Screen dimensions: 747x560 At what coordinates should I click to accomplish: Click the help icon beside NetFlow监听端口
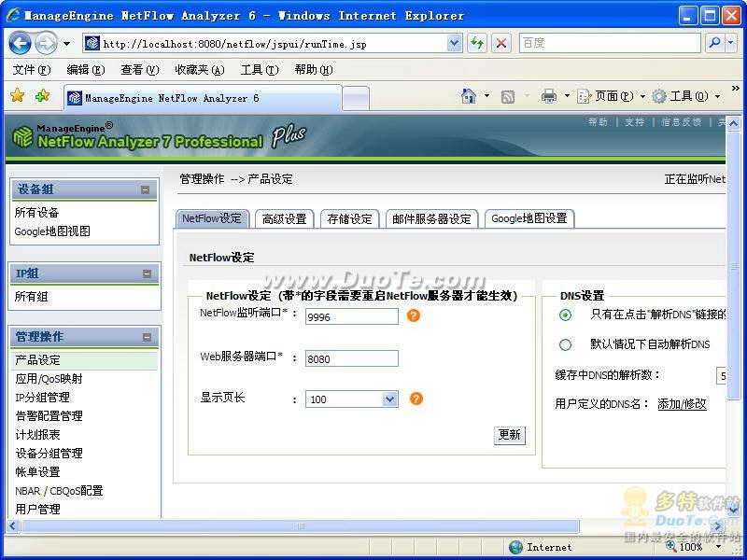click(414, 315)
